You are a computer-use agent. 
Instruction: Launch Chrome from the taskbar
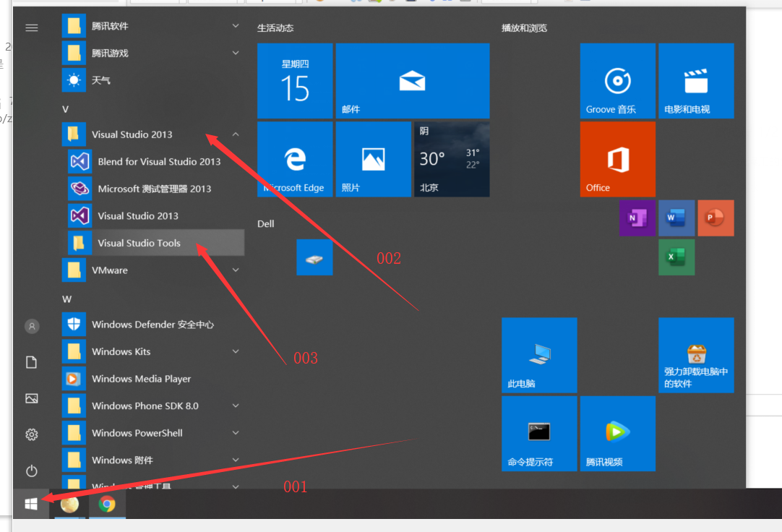(107, 504)
